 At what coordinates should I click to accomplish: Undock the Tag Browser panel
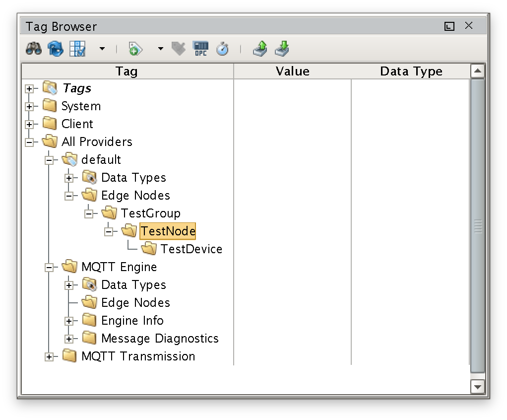coord(449,26)
